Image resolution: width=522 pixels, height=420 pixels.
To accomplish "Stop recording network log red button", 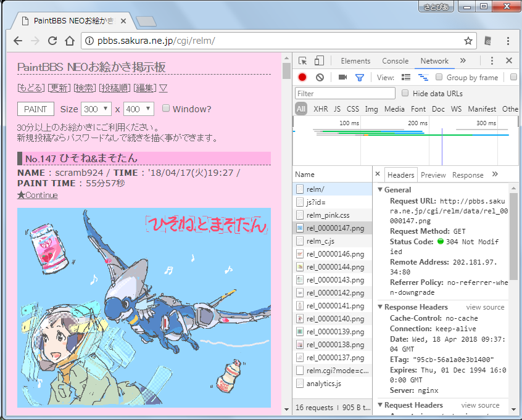I will tap(302, 77).
